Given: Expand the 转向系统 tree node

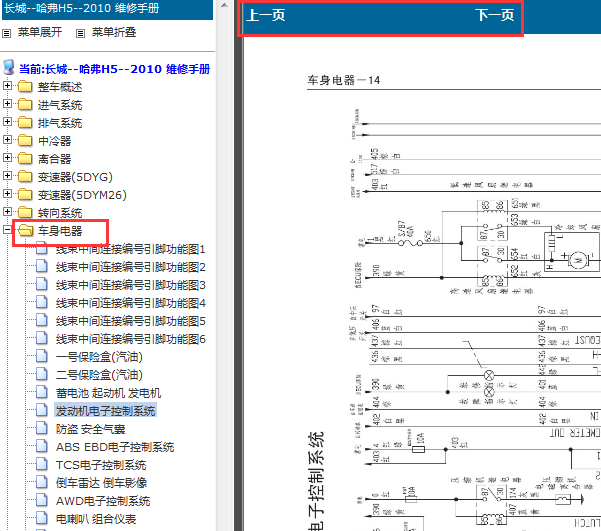Looking at the screenshot, I should (7, 212).
